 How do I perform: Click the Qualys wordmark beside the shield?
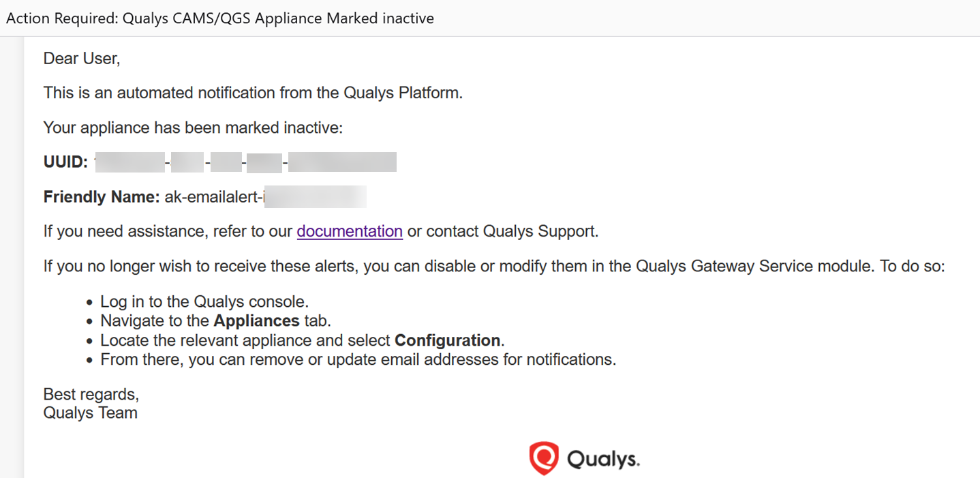pyautogui.click(x=603, y=459)
